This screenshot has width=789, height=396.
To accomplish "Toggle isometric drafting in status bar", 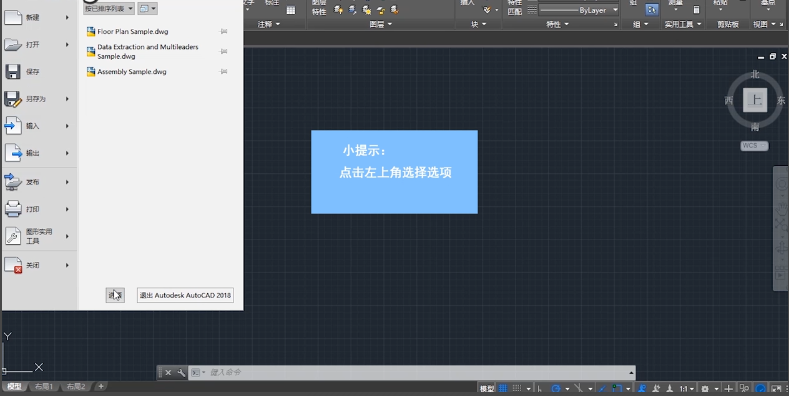I will click(x=578, y=389).
